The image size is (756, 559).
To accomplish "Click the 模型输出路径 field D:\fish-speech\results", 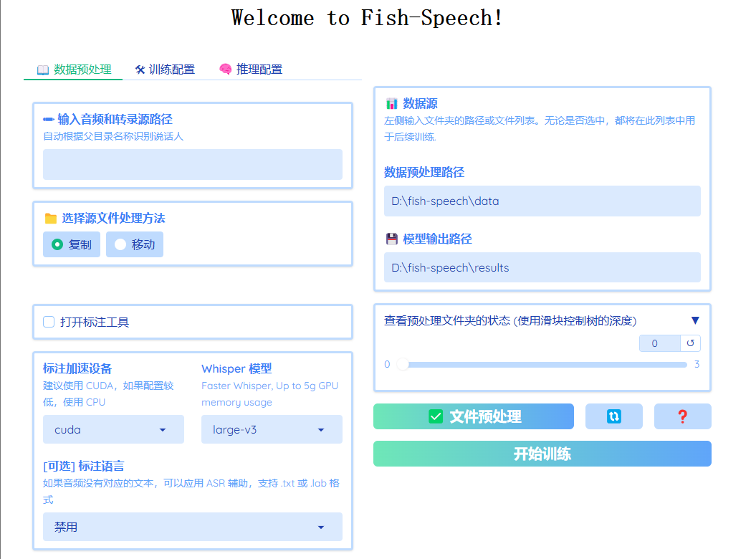I will tap(542, 267).
